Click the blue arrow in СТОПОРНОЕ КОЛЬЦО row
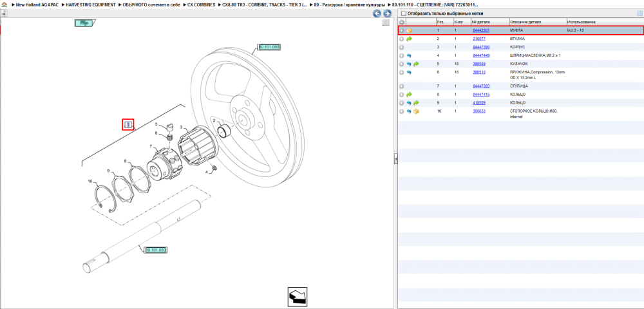644x309 pixels. (x=409, y=111)
